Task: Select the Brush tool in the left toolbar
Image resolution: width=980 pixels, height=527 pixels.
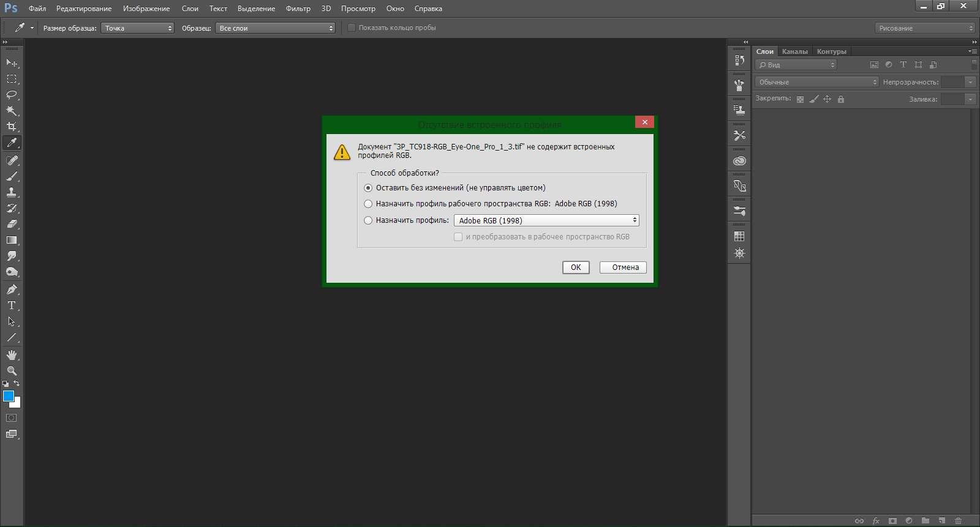Action: [x=12, y=176]
